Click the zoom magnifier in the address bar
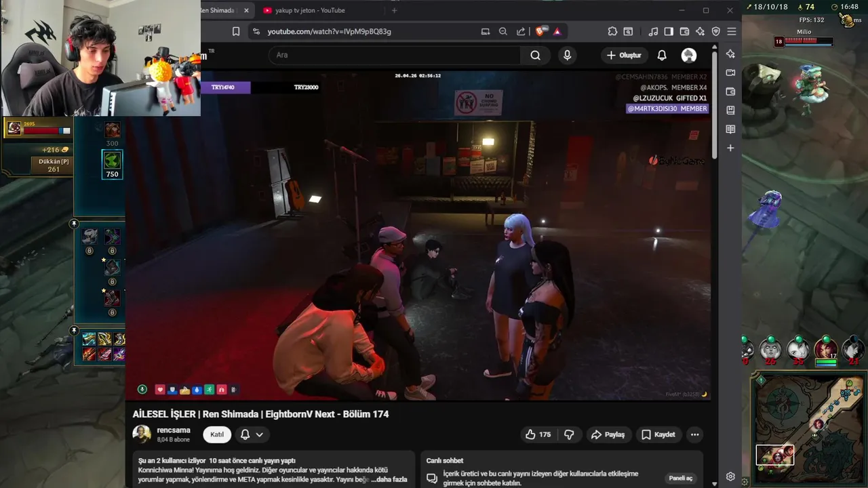This screenshot has width=868, height=488. [x=503, y=31]
